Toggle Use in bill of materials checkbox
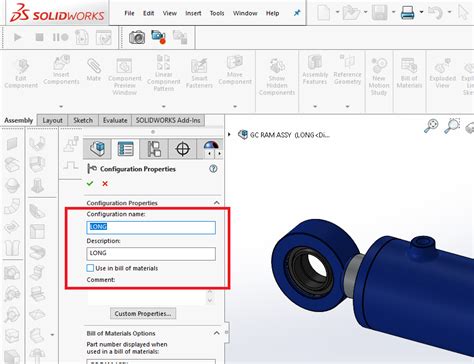The width and height of the screenshot is (474, 364). (x=90, y=268)
